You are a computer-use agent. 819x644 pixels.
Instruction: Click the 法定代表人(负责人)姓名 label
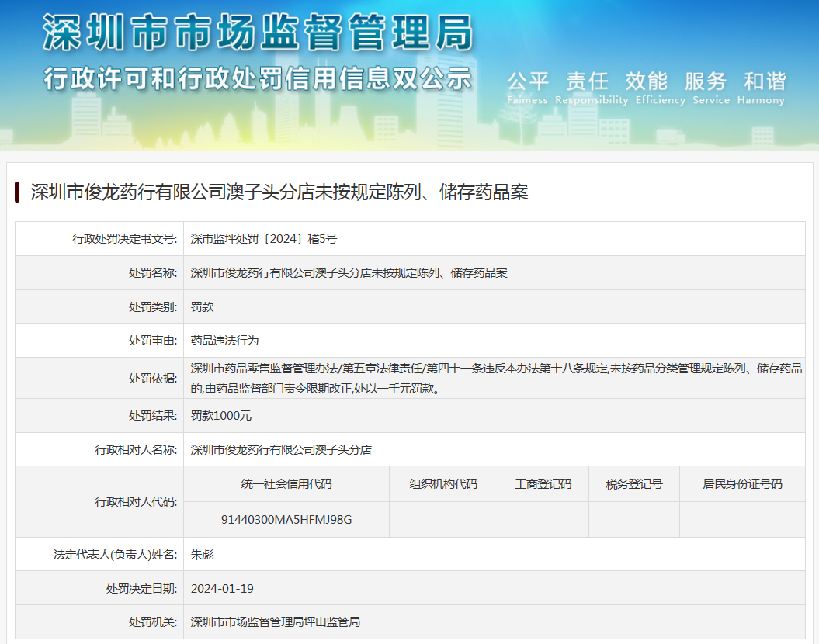116,555
